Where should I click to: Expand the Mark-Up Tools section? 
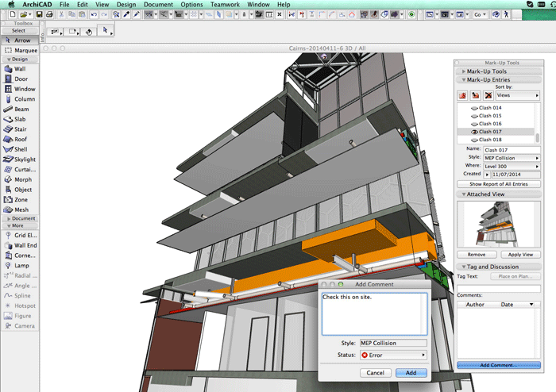[488, 71]
